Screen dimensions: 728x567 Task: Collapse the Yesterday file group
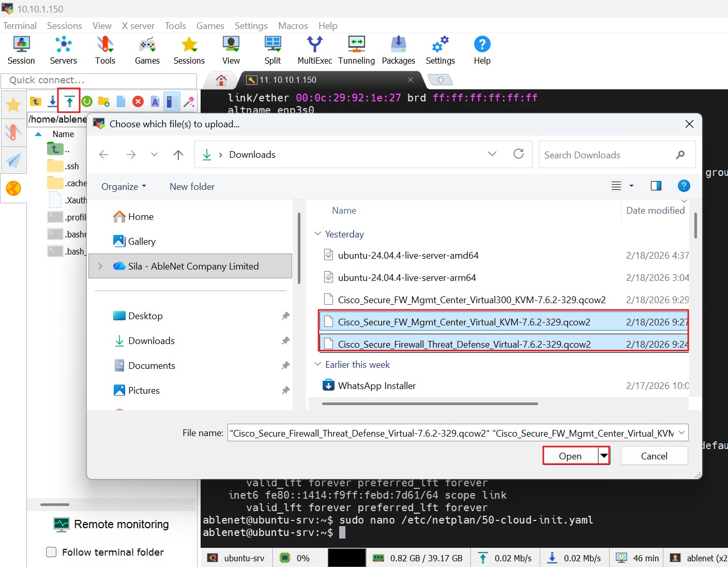coord(318,234)
